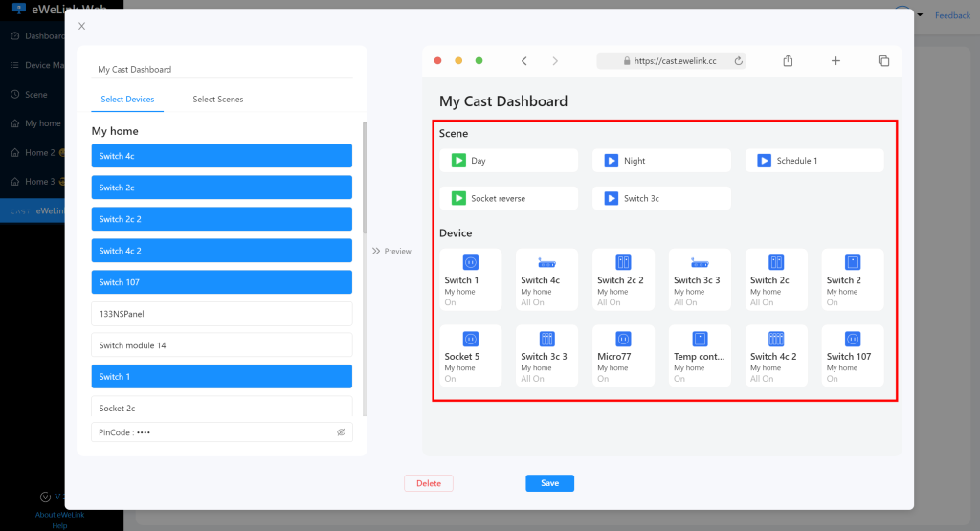This screenshot has height=531, width=980.
Task: Click the new tab plus icon
Action: pos(835,60)
